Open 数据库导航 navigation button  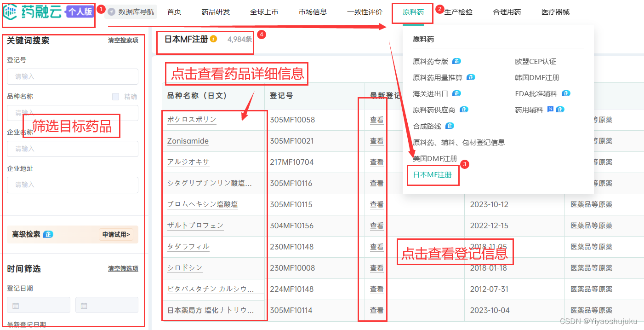coord(131,12)
